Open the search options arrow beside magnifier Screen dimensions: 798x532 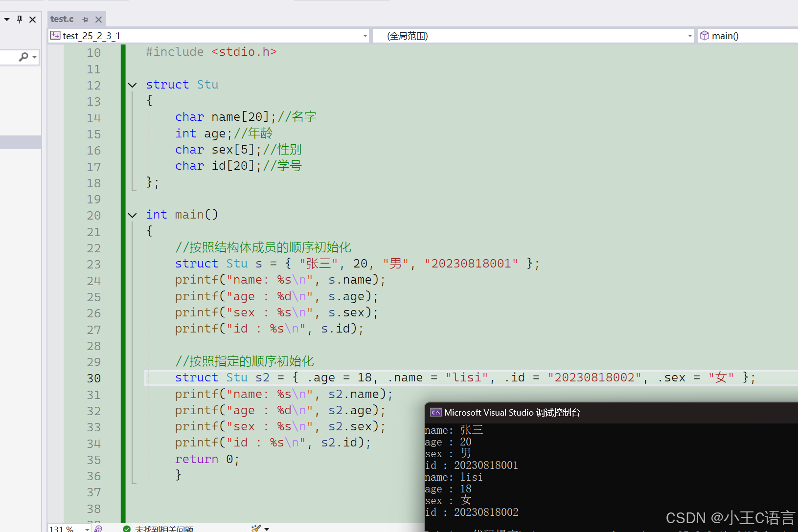click(x=34, y=57)
